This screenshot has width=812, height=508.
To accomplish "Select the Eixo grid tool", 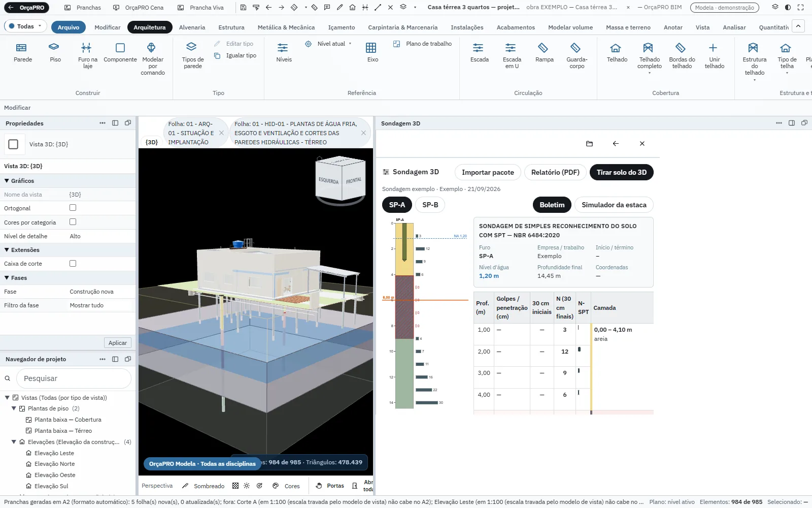I will (x=372, y=52).
